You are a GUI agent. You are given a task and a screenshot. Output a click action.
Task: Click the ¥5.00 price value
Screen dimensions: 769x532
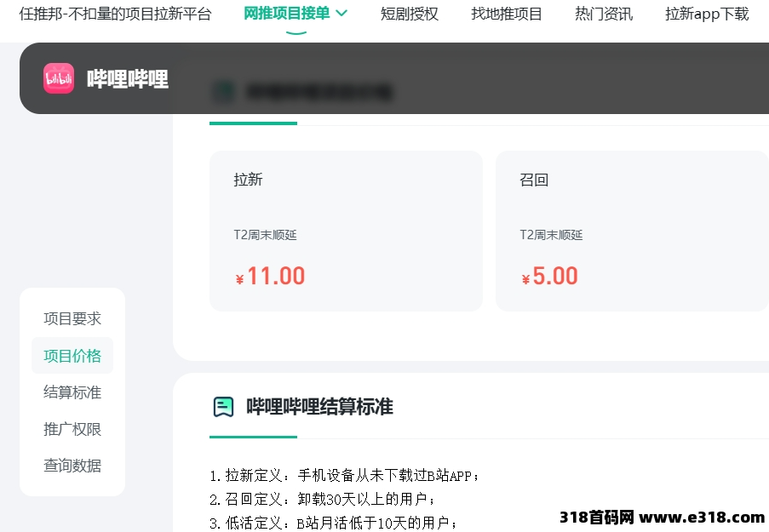point(550,276)
